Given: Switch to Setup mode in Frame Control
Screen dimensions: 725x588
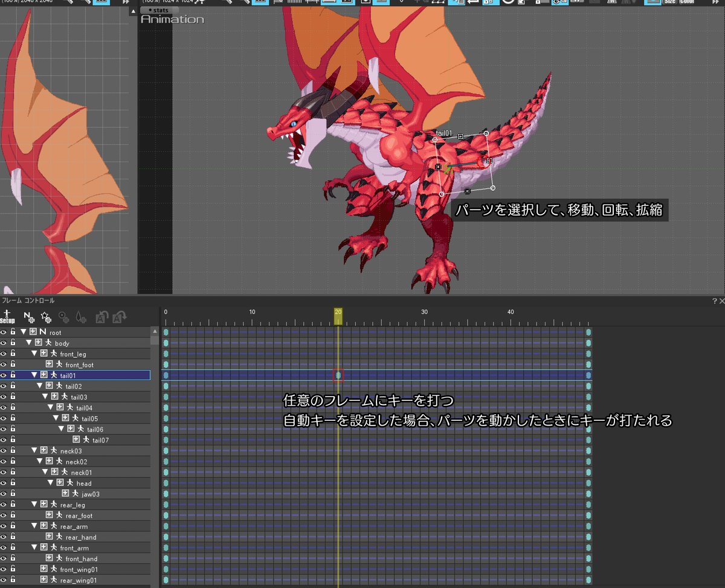Looking at the screenshot, I should point(7,316).
